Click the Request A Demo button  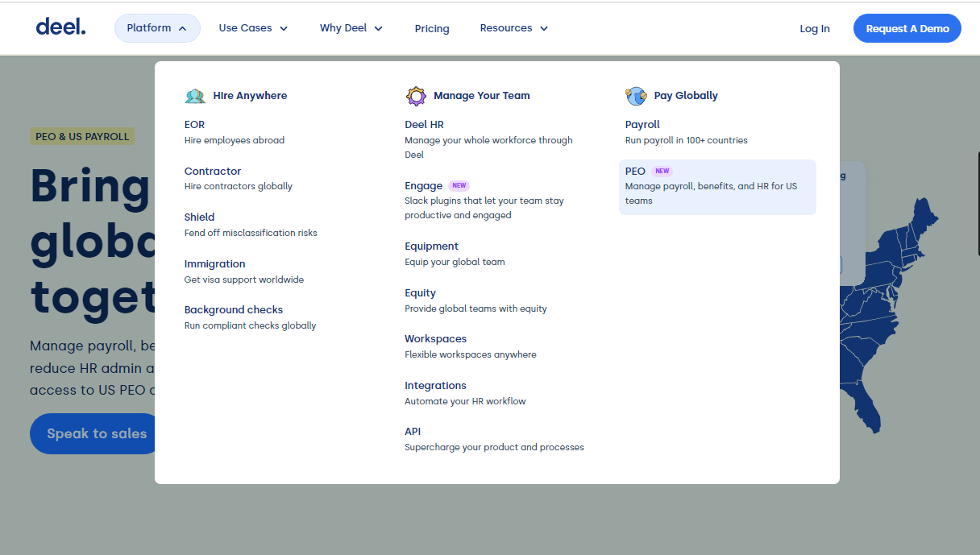coord(907,28)
